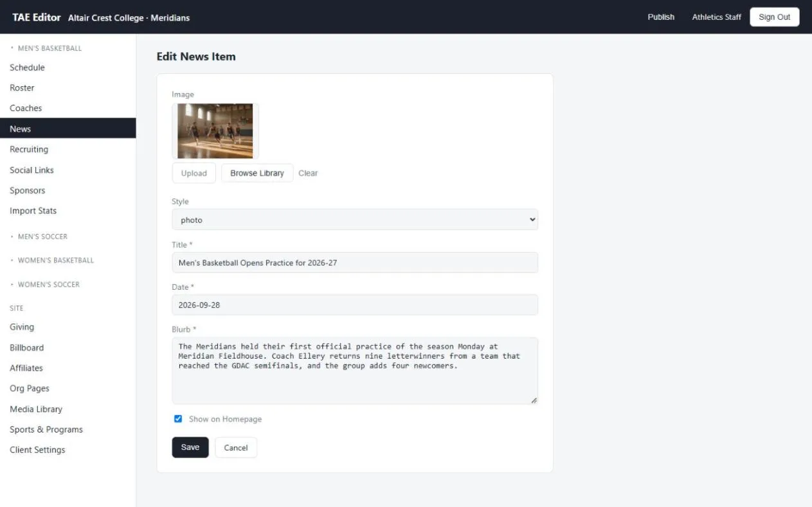The image size is (812, 507).
Task: Click the basketball practice image thumbnail
Action: pos(215,131)
